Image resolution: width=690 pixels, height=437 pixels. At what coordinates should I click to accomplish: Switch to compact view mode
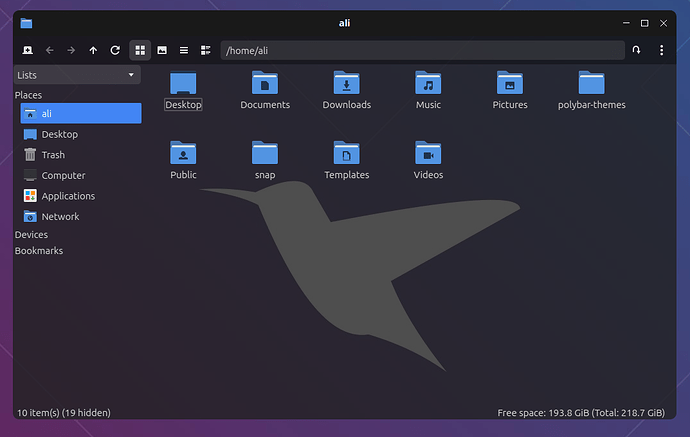pyautogui.click(x=206, y=50)
